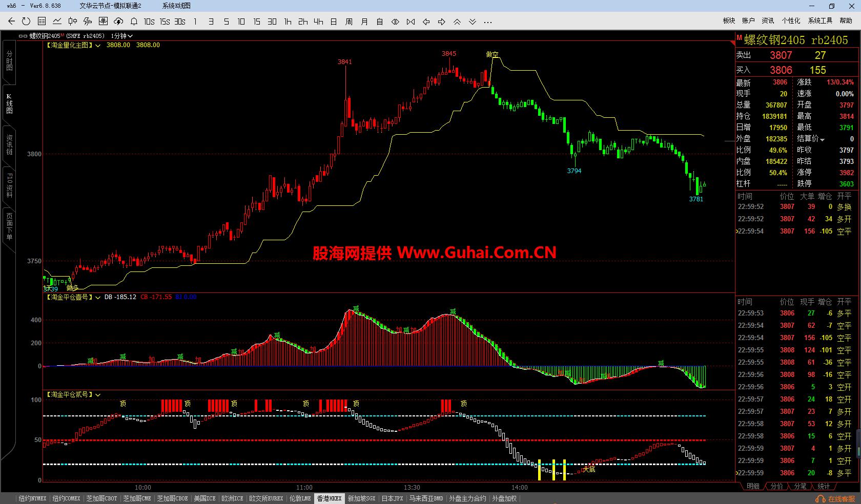Select the daily 日 period icon
This screenshot has height=504, width=861.
point(333,22)
